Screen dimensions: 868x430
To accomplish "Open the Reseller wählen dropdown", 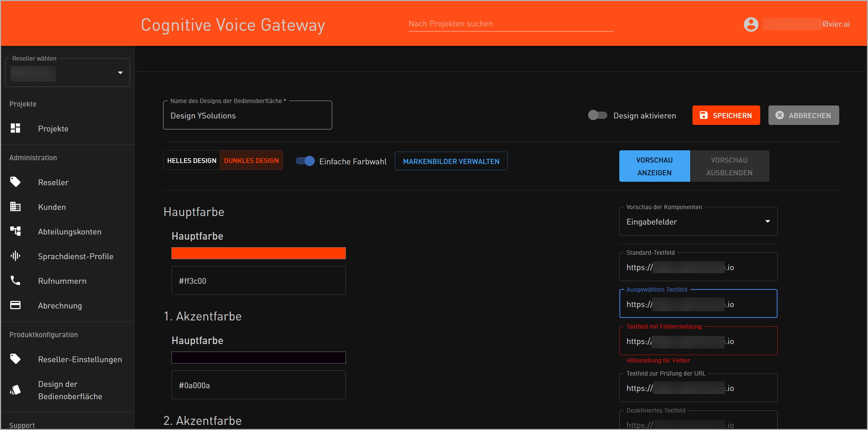I will point(67,73).
